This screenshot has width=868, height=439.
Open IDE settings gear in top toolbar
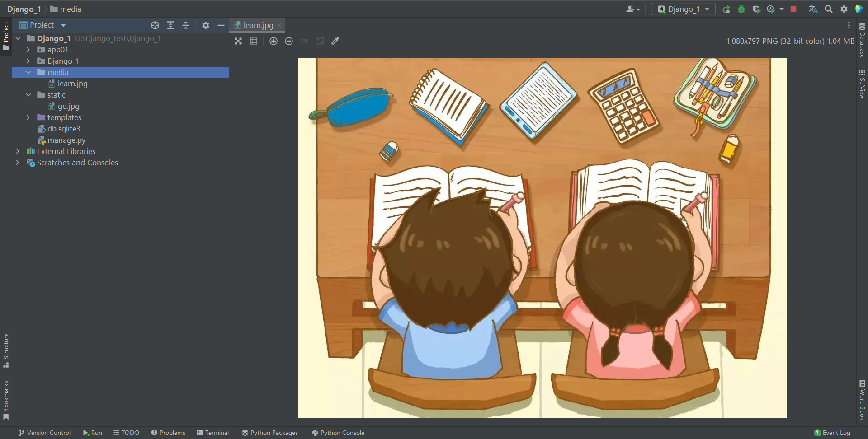click(844, 9)
